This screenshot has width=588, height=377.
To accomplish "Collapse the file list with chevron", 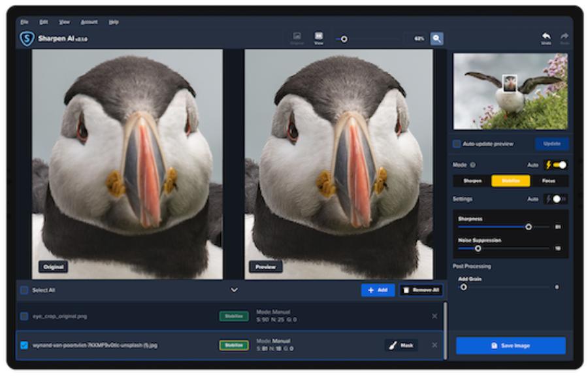I will pos(234,290).
